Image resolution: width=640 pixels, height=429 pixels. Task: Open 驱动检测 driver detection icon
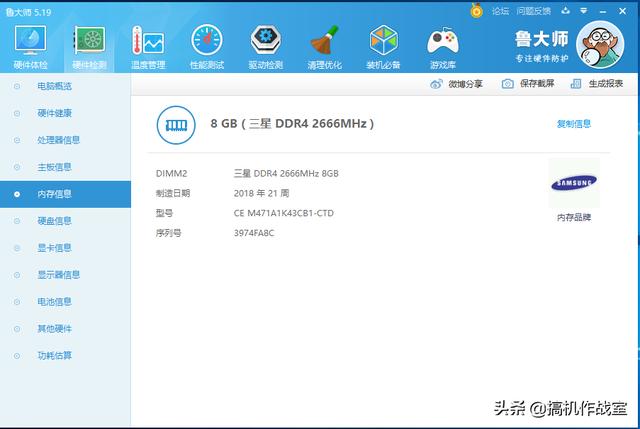[x=265, y=40]
